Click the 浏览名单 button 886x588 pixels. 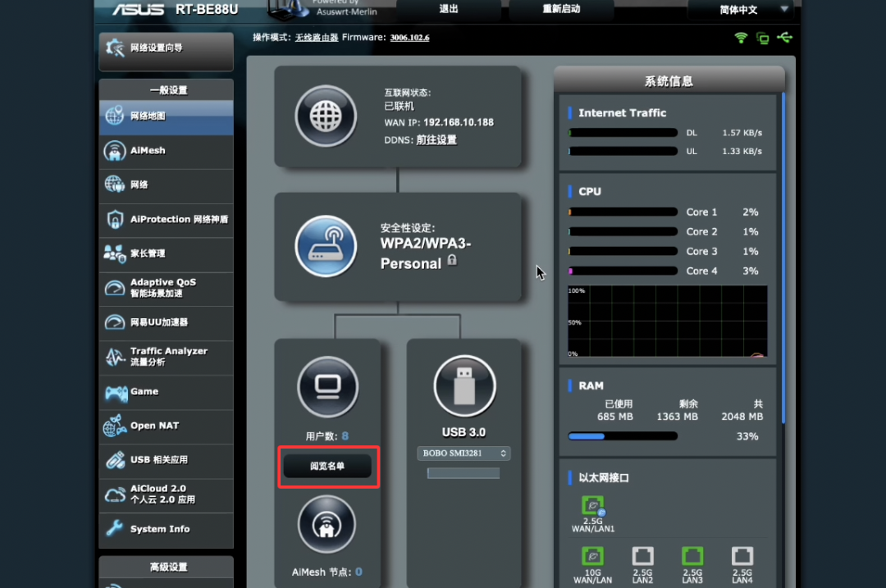point(327,467)
